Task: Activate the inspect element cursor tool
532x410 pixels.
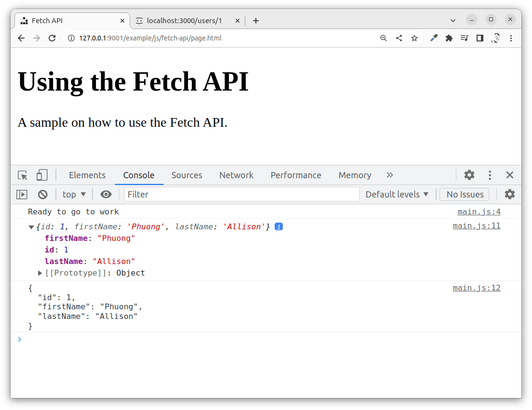Action: click(22, 175)
